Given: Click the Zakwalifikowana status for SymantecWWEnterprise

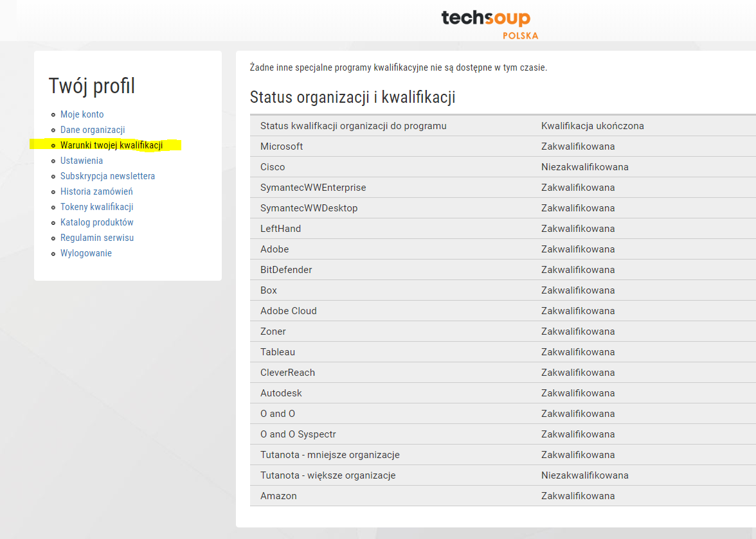Looking at the screenshot, I should [x=578, y=188].
